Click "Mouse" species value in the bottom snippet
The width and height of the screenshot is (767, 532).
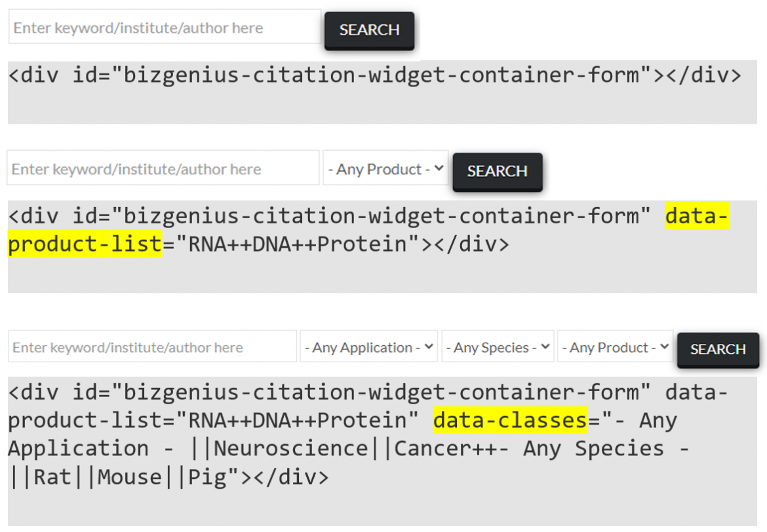coord(128,477)
